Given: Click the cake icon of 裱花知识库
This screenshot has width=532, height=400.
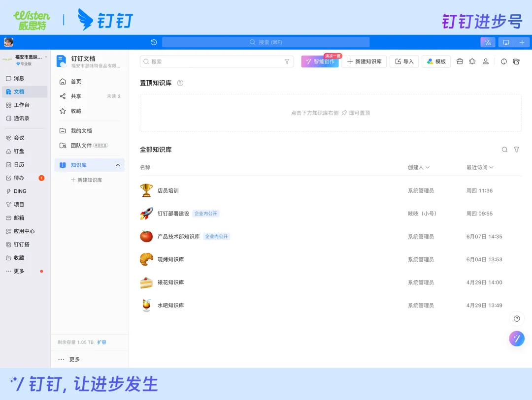Looking at the screenshot, I should point(146,282).
